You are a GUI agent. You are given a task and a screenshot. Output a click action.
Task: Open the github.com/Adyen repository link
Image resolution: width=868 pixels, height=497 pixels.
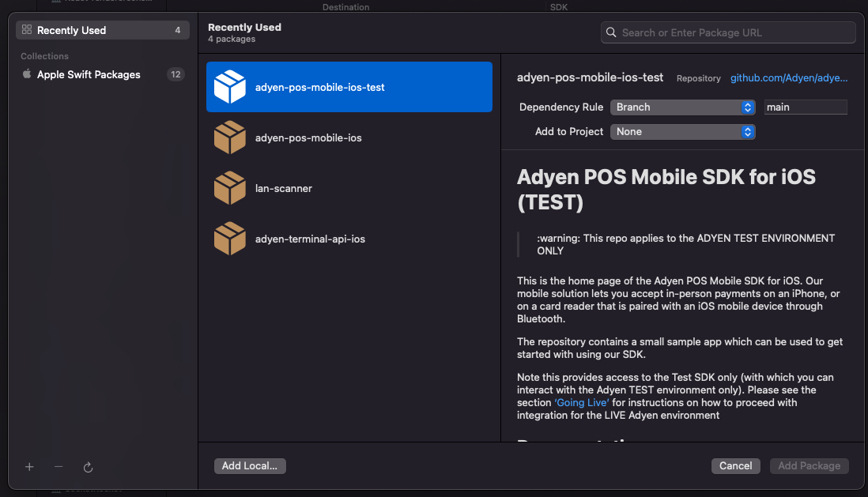point(789,78)
